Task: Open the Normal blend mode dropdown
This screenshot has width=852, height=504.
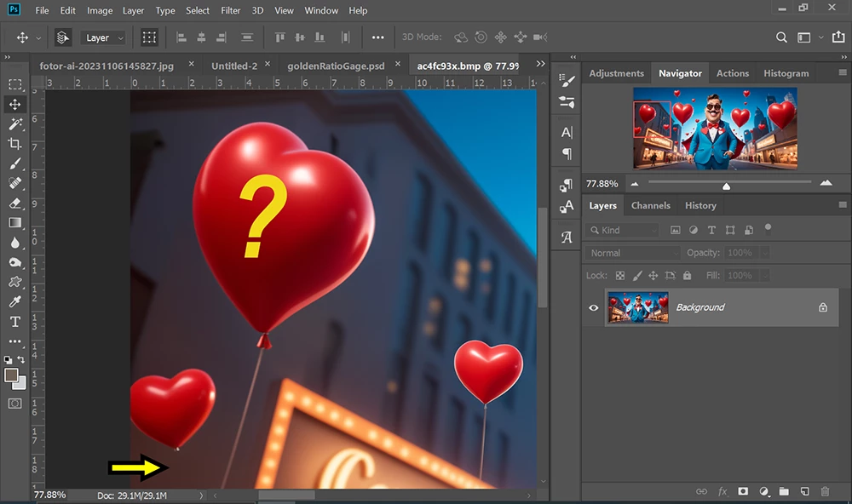Action: click(632, 253)
